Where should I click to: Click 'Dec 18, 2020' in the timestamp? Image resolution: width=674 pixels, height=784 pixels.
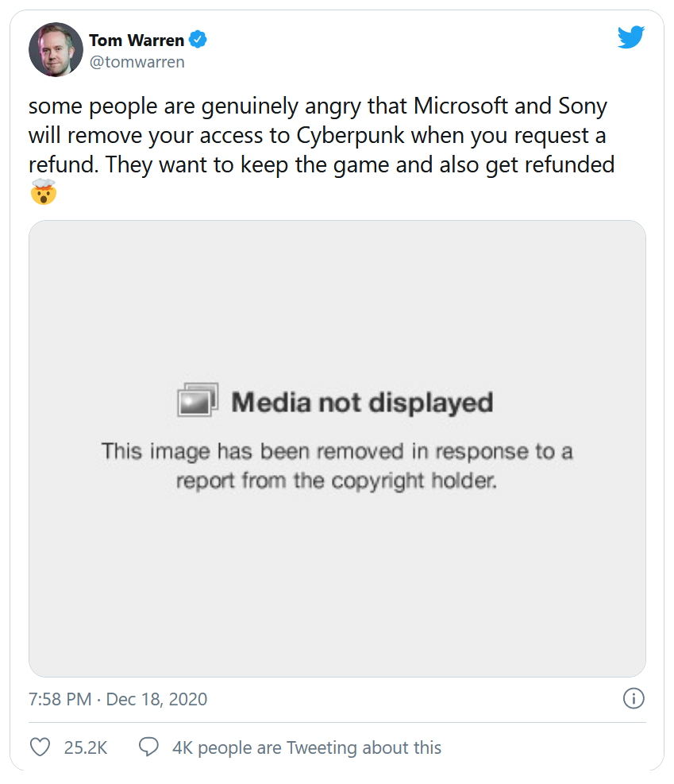tap(156, 700)
